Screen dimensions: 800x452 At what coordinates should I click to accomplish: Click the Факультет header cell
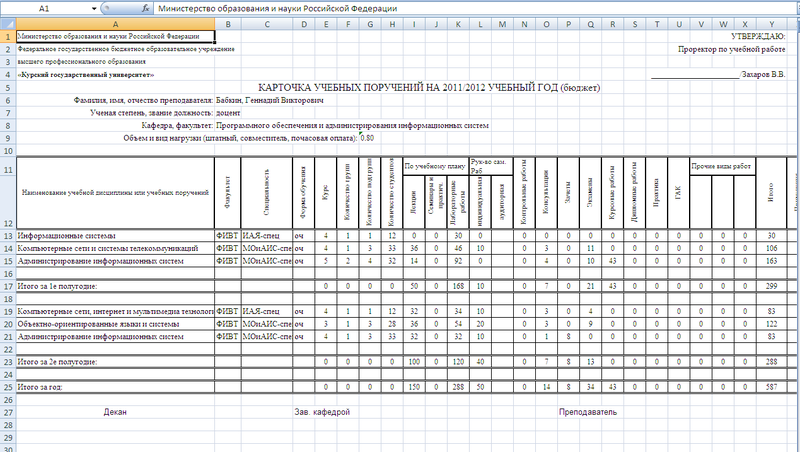pyautogui.click(x=228, y=193)
